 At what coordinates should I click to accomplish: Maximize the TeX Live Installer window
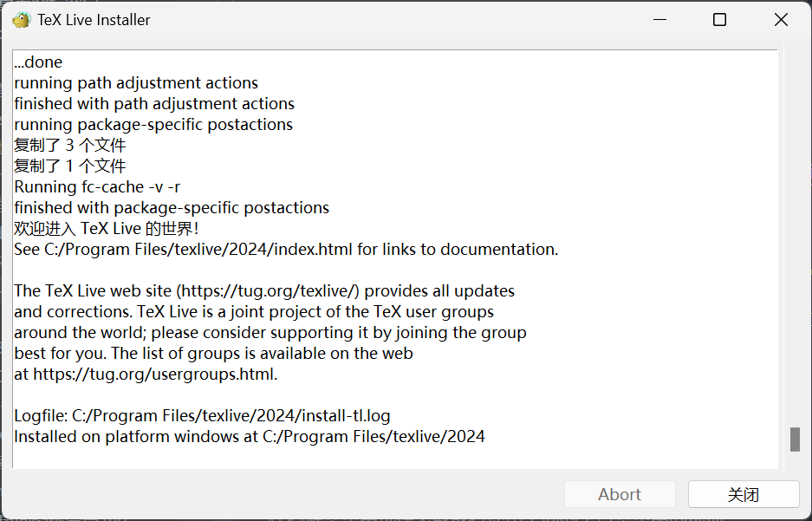[719, 20]
